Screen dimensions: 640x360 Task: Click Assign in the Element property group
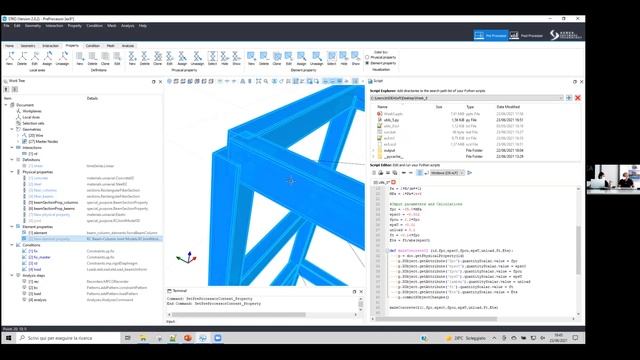(301, 58)
